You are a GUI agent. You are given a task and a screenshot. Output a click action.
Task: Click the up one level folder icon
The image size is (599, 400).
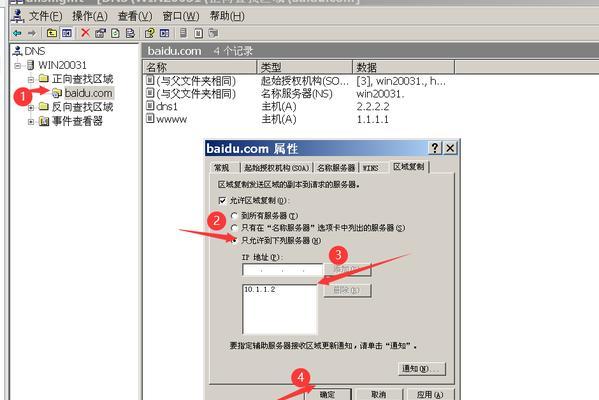pyautogui.click(x=52, y=33)
